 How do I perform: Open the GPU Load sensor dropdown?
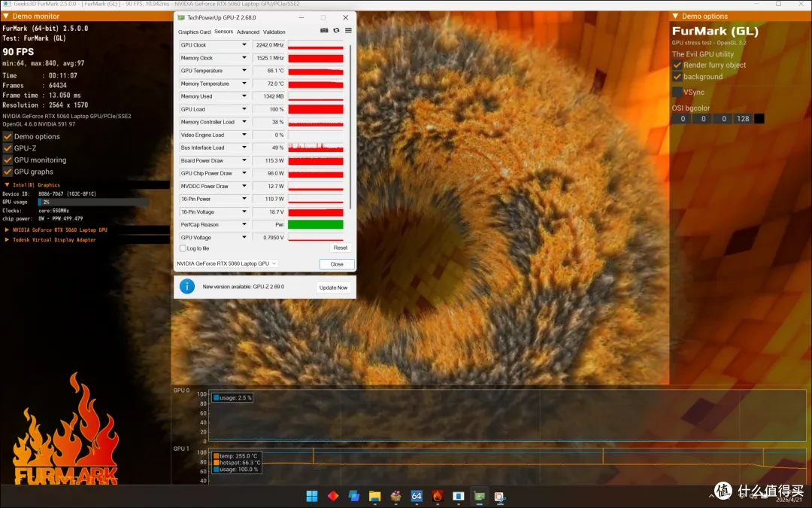244,109
